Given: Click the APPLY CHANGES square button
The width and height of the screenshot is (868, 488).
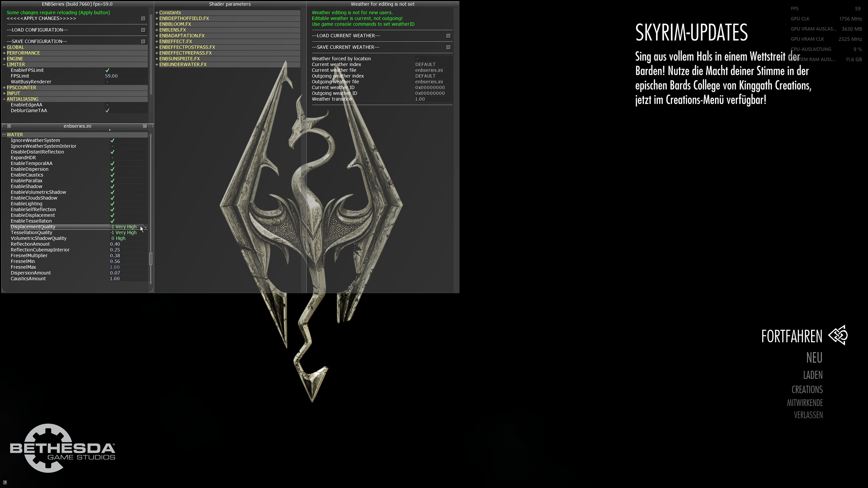Looking at the screenshot, I should (143, 19).
